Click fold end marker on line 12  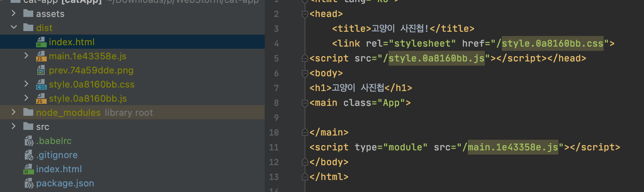(x=305, y=162)
